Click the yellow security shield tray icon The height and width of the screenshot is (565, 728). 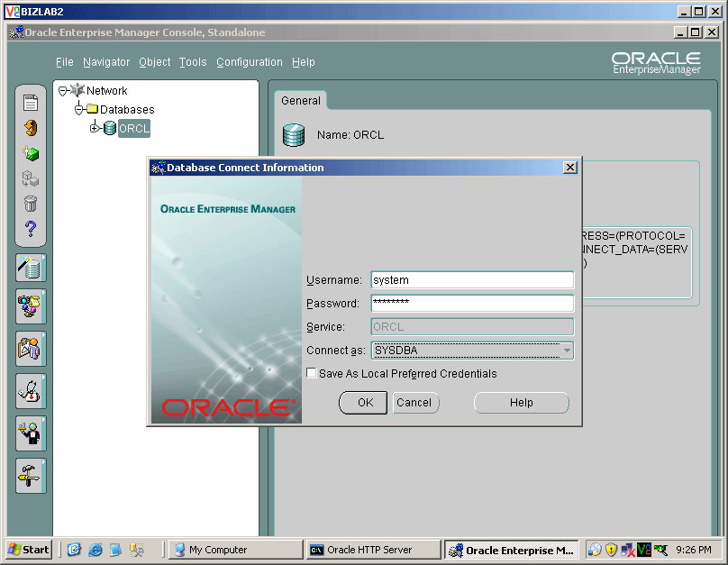point(611,551)
